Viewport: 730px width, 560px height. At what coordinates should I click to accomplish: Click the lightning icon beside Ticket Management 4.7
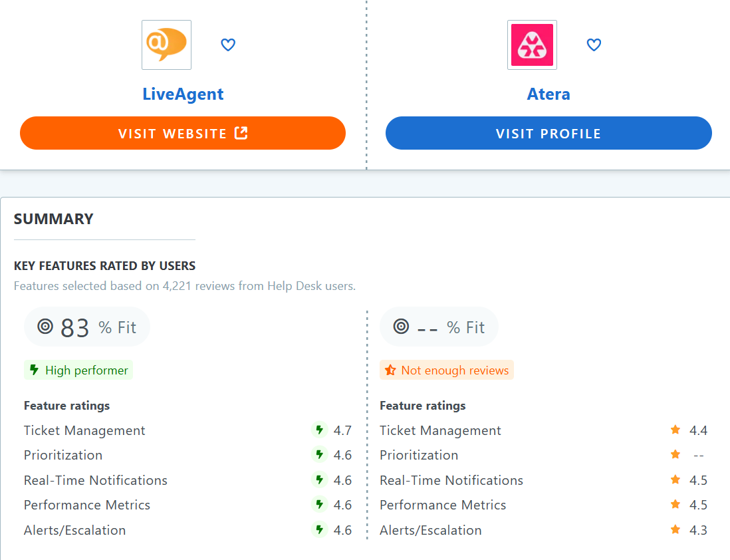pos(320,430)
